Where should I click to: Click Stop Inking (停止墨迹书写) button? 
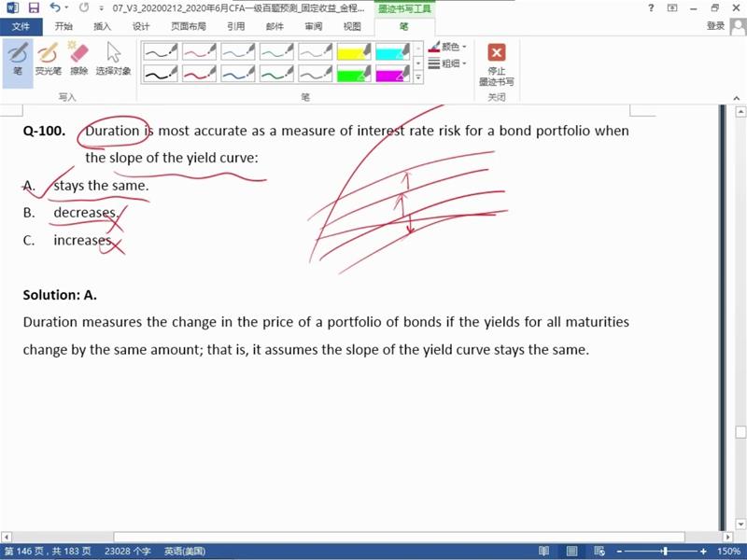(x=496, y=63)
